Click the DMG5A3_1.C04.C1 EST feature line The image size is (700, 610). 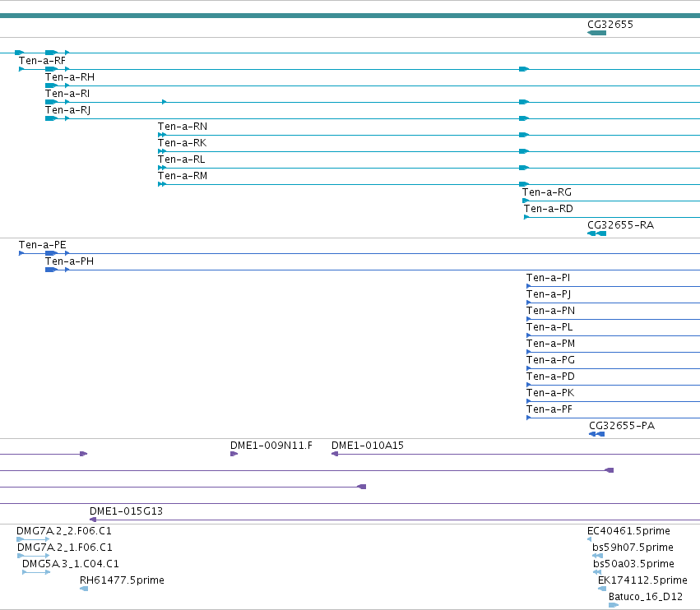pyautogui.click(x=36, y=572)
